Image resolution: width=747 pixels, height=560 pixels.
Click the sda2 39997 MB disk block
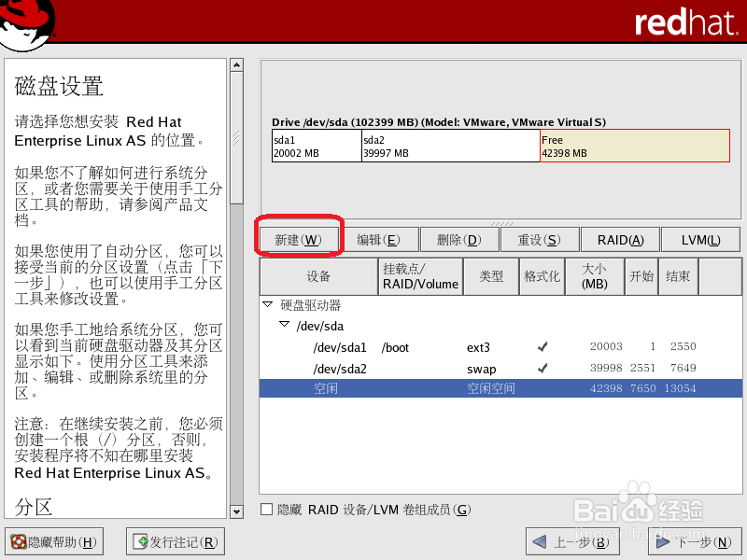[451, 147]
